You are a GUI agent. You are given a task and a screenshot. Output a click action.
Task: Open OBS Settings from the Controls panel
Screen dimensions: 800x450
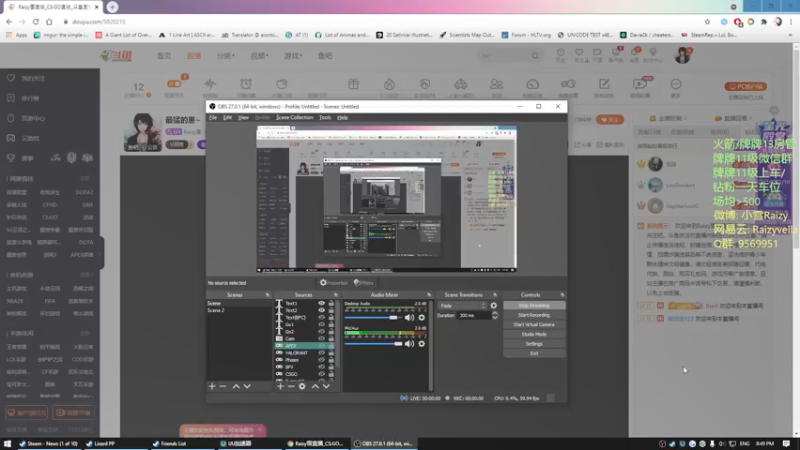[534, 344]
